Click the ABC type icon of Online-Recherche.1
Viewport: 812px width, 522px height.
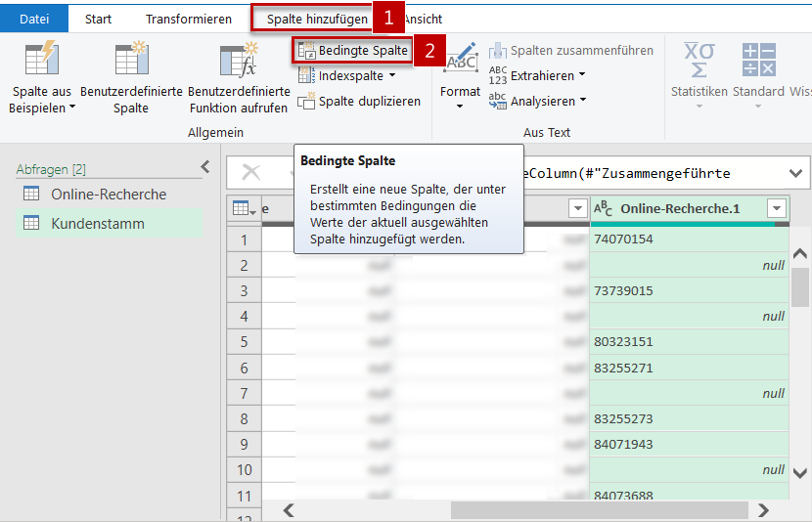pos(603,208)
